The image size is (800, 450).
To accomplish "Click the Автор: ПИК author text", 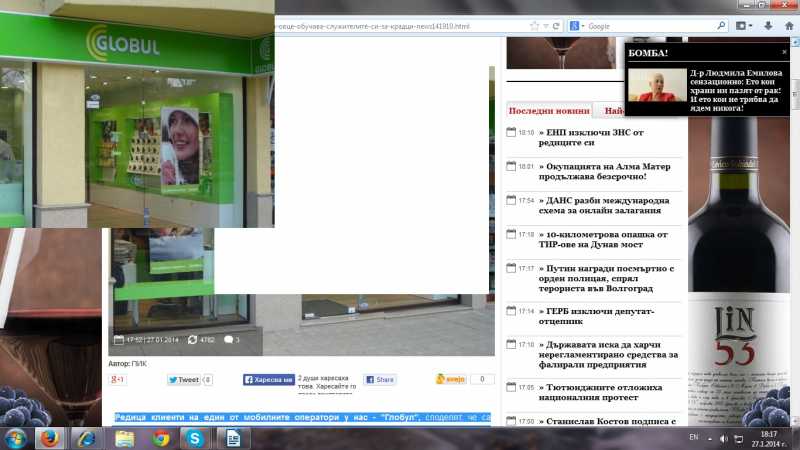I will (128, 364).
